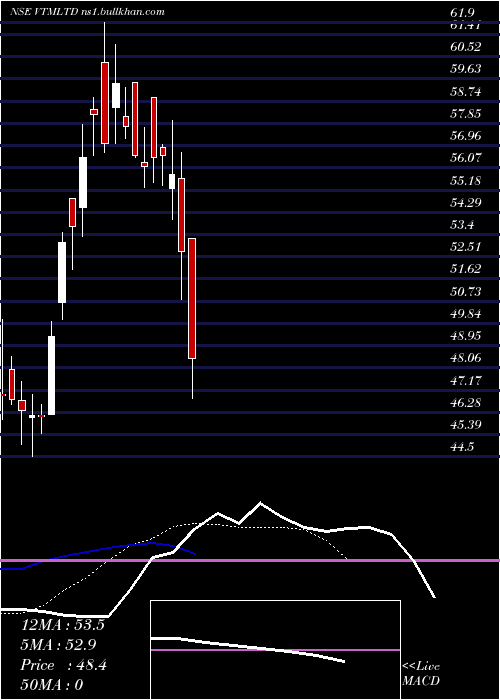This screenshot has height=700, width=500.
Task: Click the 56.96 price level label
Action: pos(466,135)
